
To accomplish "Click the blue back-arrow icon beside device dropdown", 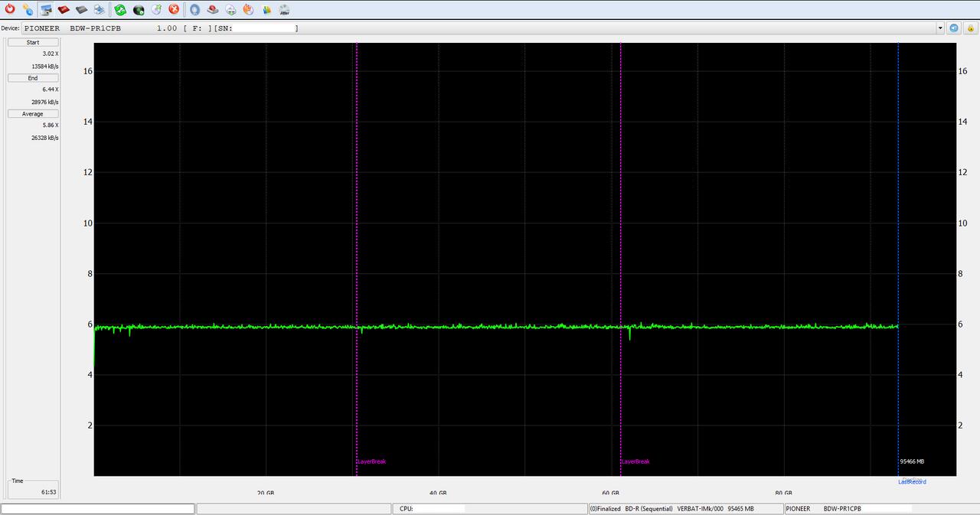I will (954, 28).
